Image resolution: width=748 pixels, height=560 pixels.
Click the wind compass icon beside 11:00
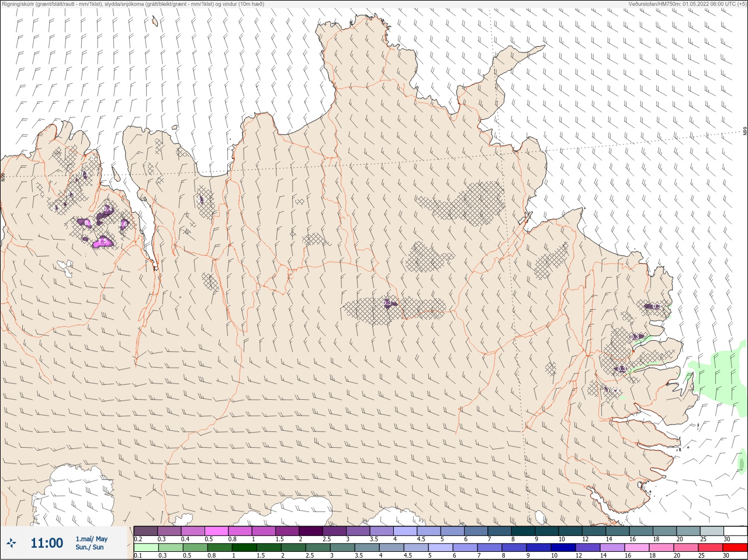tap(11, 543)
